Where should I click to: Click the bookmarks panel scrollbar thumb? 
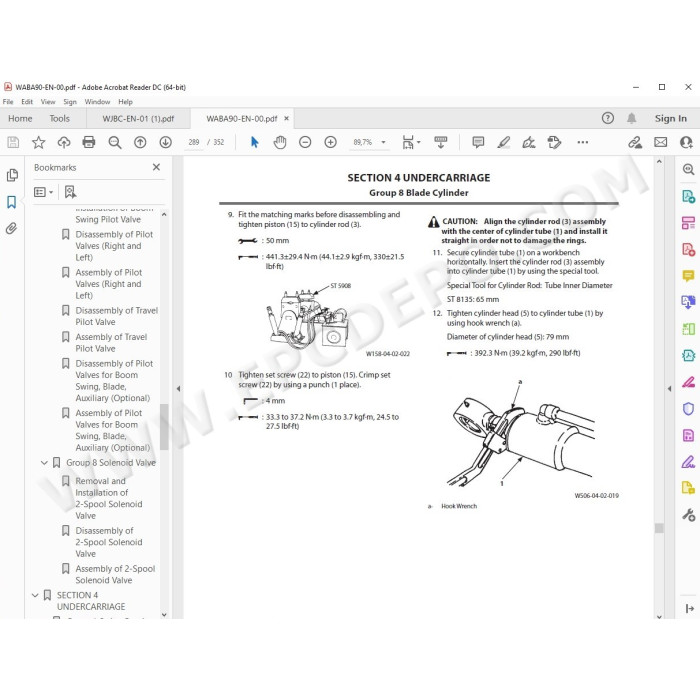point(164,427)
